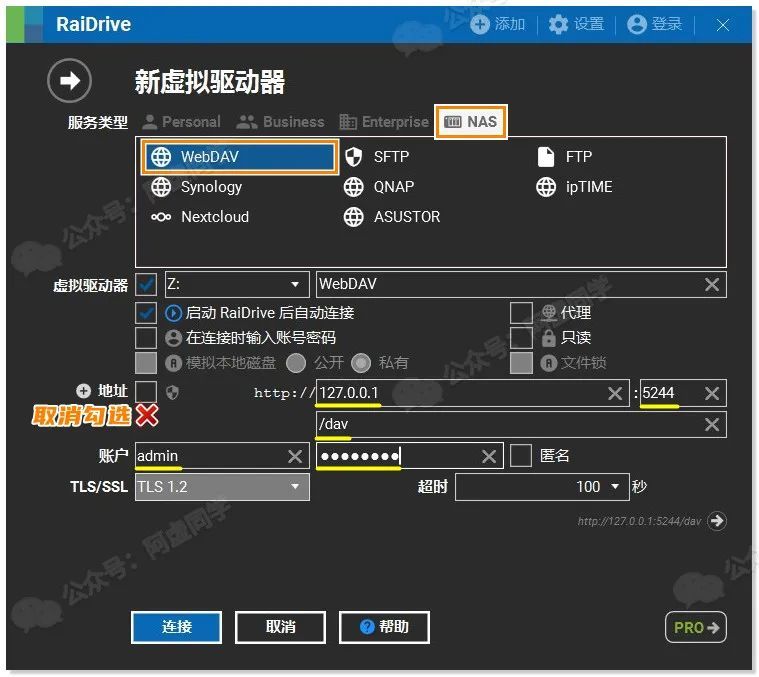Switch to the Personal service tab
The height and width of the screenshot is (677, 759).
pos(182,122)
